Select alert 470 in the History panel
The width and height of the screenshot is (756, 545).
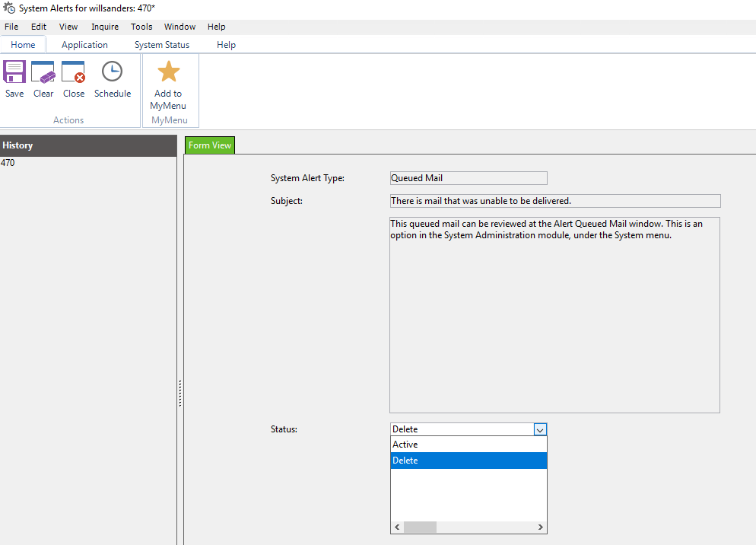8,162
